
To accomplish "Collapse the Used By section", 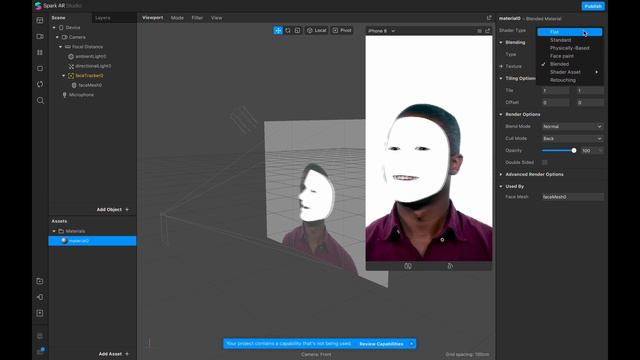I will pyautogui.click(x=501, y=187).
